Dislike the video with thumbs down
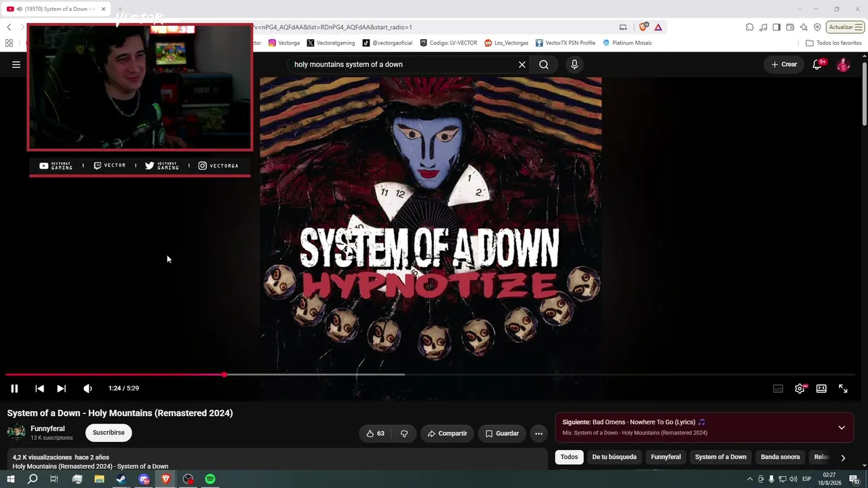This screenshot has height=488, width=868. 404,434
